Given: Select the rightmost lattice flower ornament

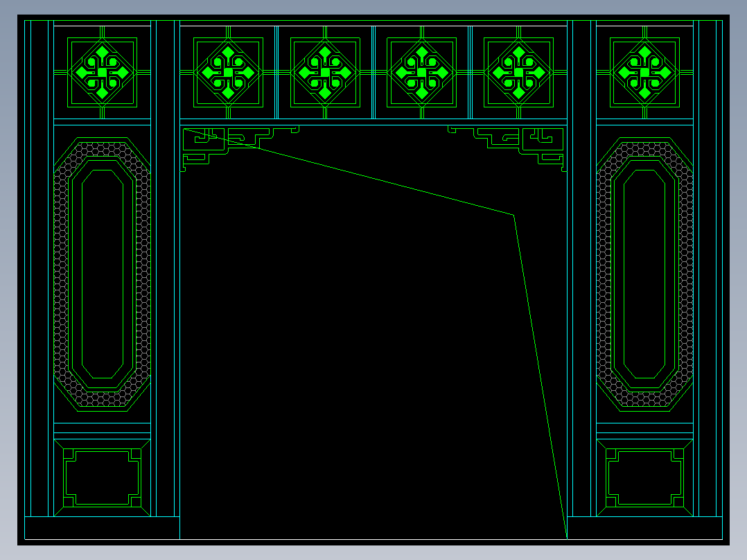Looking at the screenshot, I should click(x=644, y=73).
